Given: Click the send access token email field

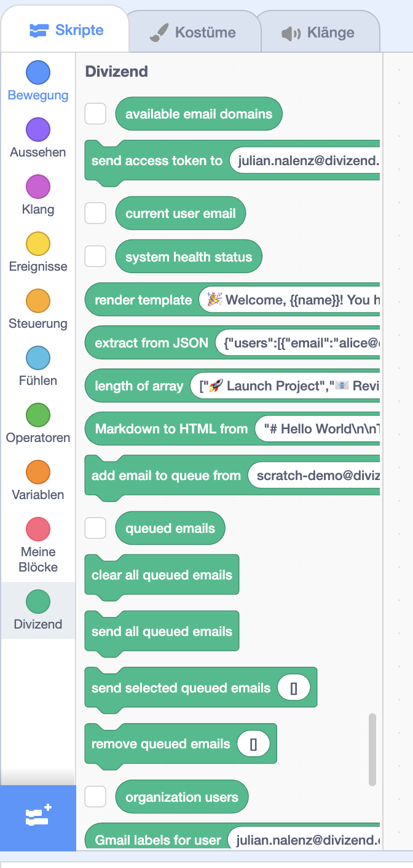Looking at the screenshot, I should point(304,161).
